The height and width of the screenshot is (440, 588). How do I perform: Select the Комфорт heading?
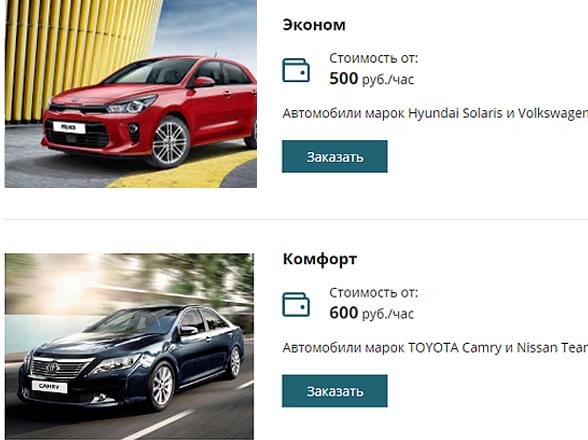[x=320, y=260]
